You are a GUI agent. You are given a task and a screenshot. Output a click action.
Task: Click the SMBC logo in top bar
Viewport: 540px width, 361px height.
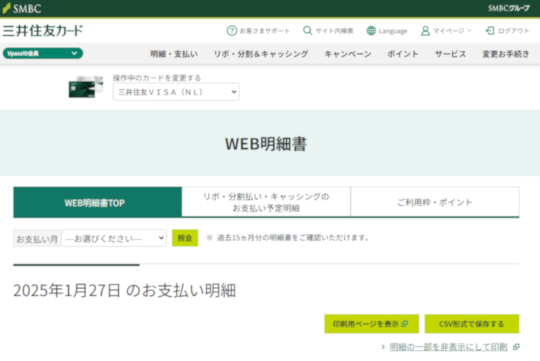[x=22, y=8]
